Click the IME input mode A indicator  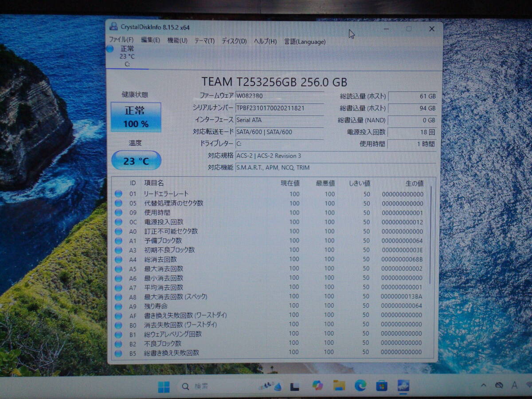[x=514, y=385]
